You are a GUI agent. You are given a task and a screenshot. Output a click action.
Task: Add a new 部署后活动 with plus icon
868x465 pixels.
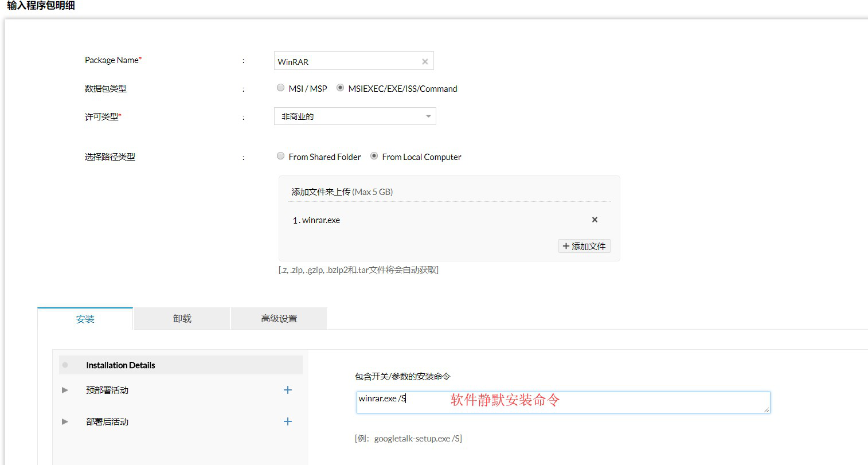point(288,421)
